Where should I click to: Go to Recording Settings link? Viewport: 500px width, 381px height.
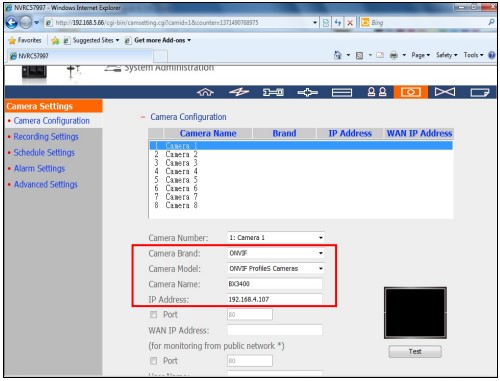point(46,137)
